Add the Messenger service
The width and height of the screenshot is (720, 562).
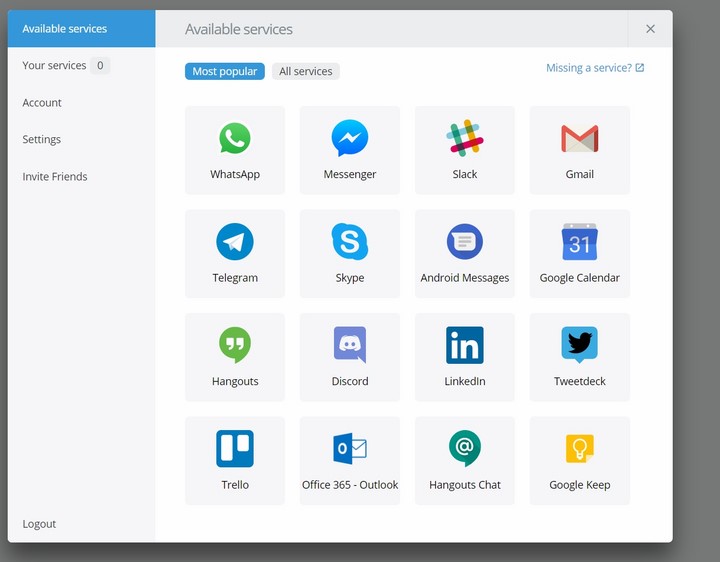click(x=350, y=140)
